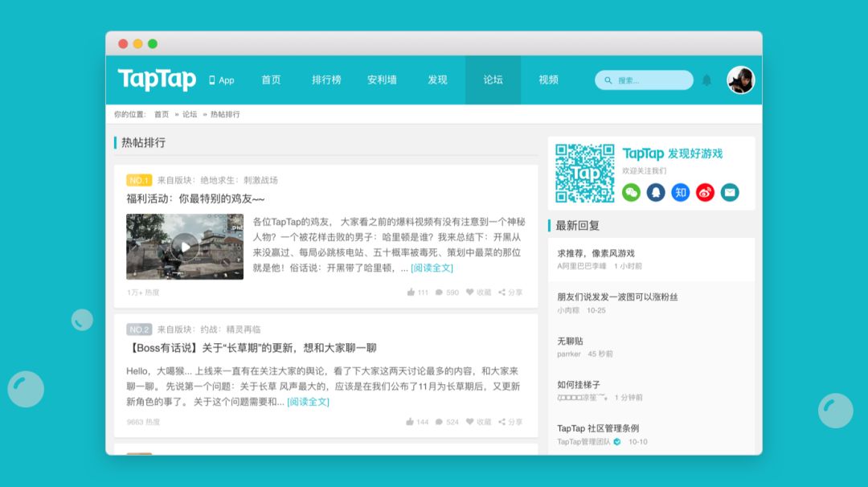Open comments 524 on NO.2 post

pos(447,422)
